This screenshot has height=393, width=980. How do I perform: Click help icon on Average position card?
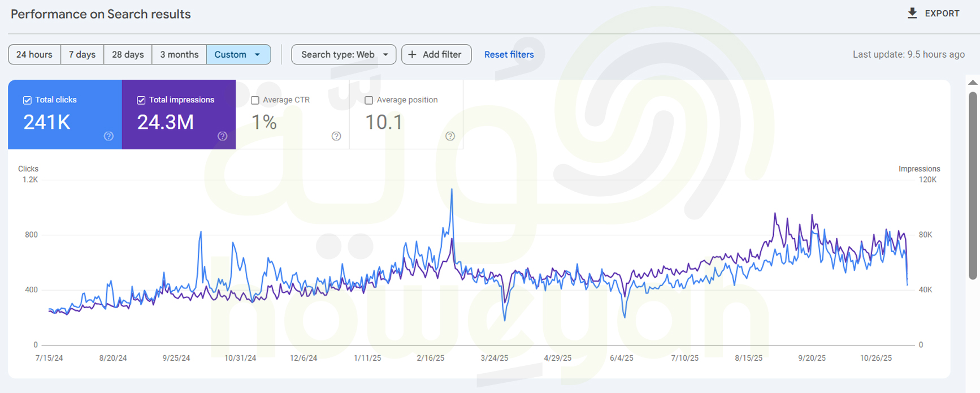[450, 136]
